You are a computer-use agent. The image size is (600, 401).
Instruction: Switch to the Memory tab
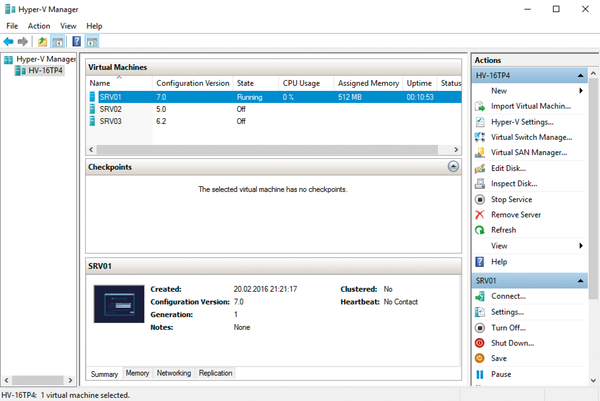(x=137, y=373)
